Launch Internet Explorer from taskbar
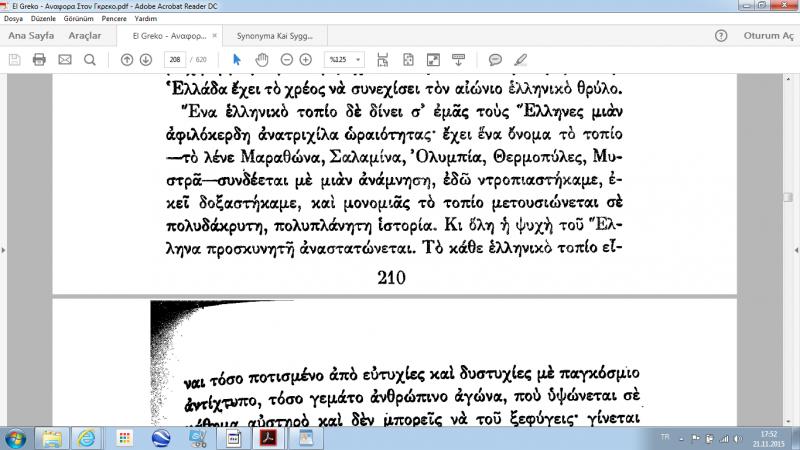 click(87, 439)
